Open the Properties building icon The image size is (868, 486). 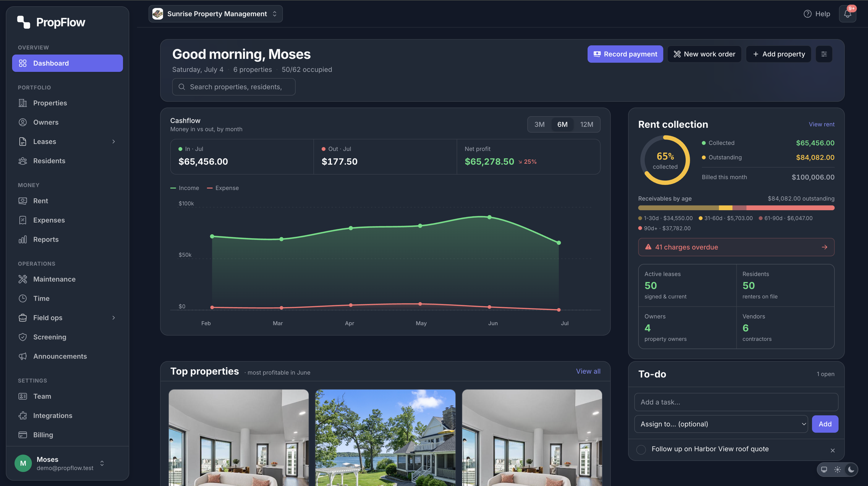pyautogui.click(x=23, y=103)
